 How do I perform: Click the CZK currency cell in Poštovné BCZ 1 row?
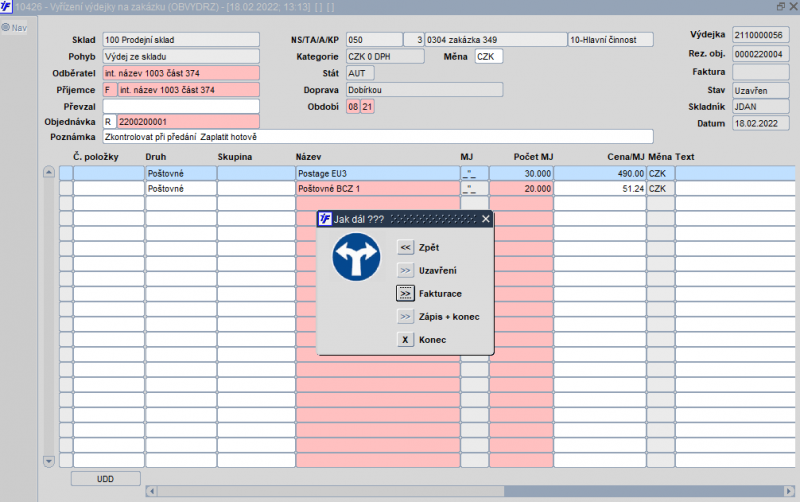pyautogui.click(x=661, y=189)
